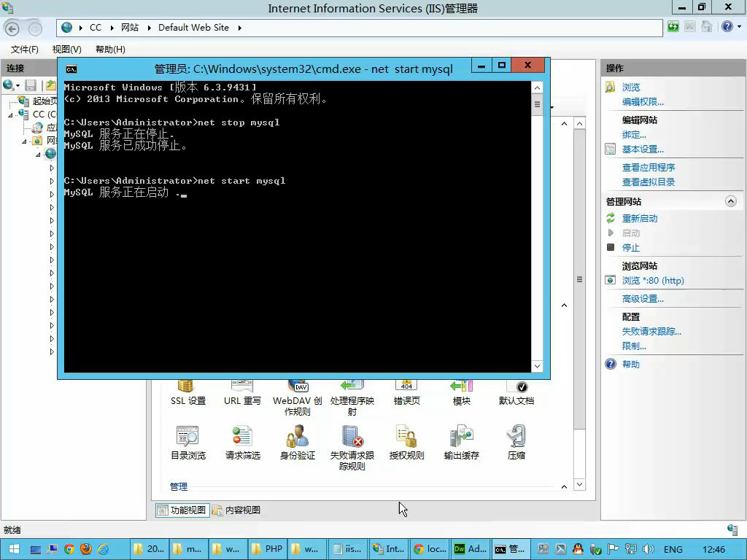Open the 输出缓存 feature
The width and height of the screenshot is (747, 560).
click(461, 443)
